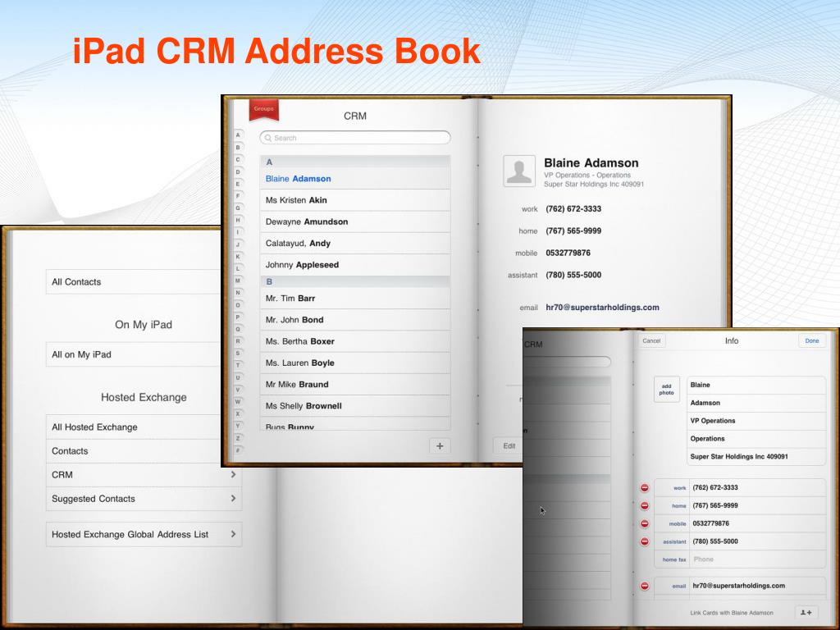This screenshot has width=840, height=630.
Task: Click Blaine Adamson's contact photo placeholder
Action: (519, 171)
